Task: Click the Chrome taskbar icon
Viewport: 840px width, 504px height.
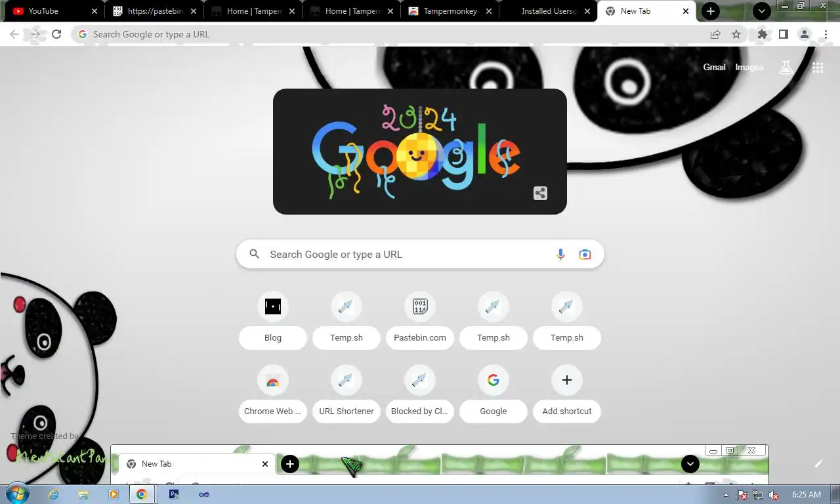Action: [142, 494]
